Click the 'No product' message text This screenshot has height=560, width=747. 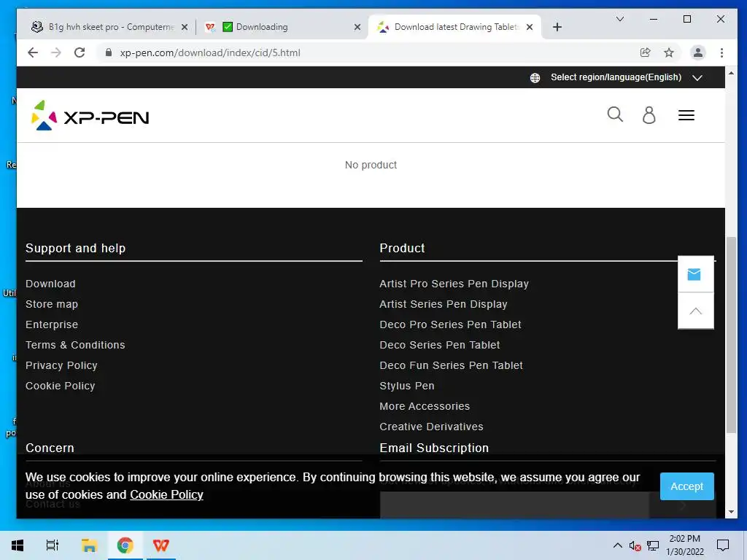click(x=371, y=166)
